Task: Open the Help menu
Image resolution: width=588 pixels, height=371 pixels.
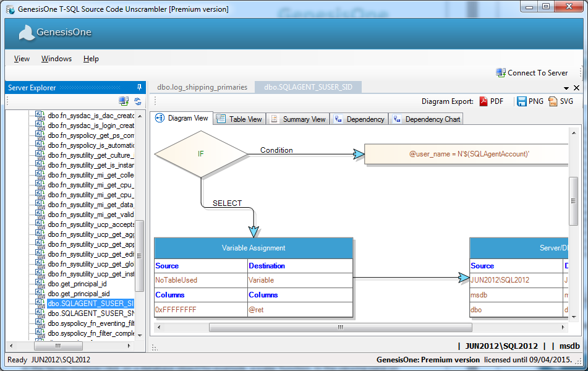Action: point(91,59)
